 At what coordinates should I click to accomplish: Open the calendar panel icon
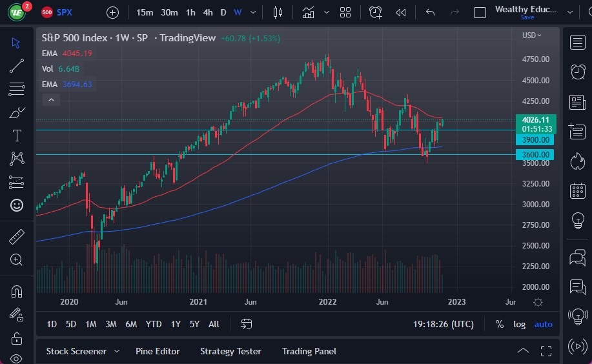(578, 191)
